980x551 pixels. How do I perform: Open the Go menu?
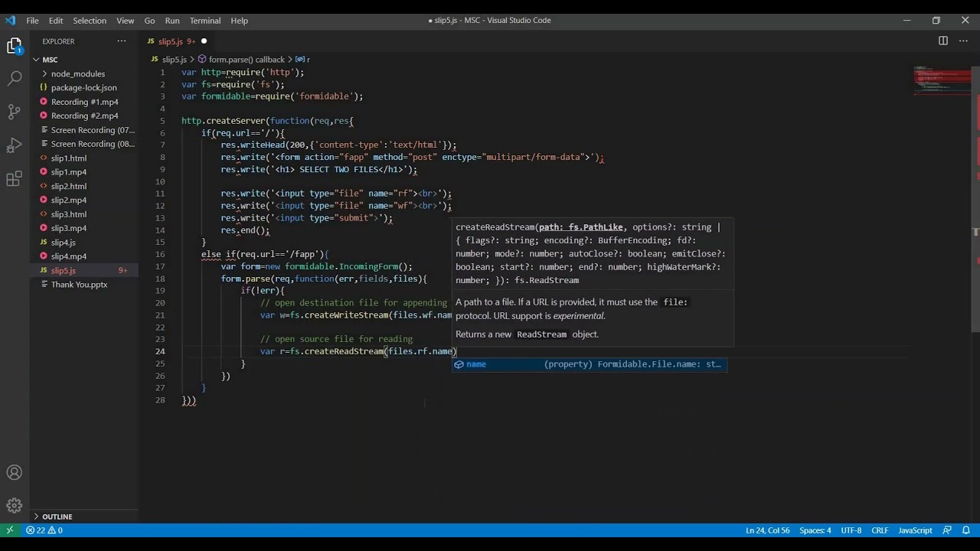(x=149, y=21)
